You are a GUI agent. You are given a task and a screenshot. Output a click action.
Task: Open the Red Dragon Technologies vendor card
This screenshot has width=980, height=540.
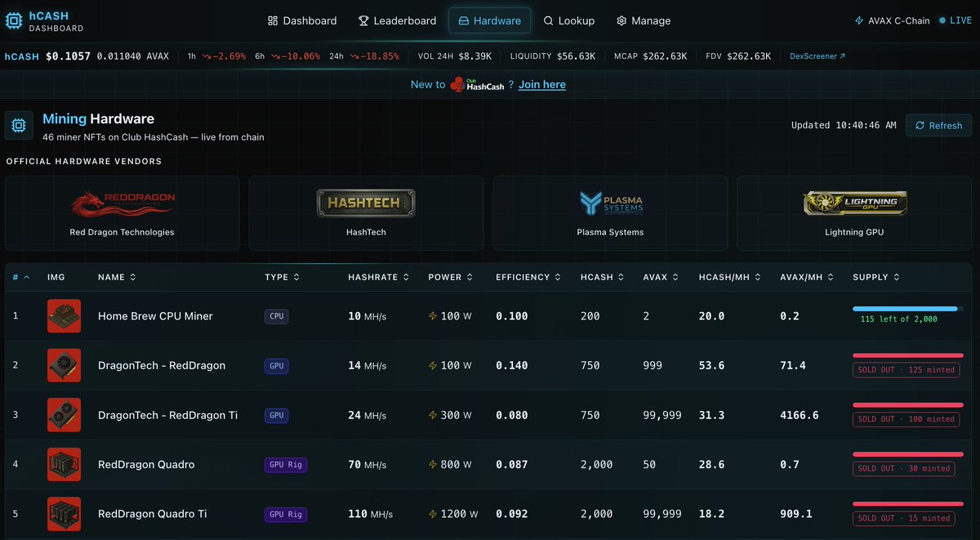122,213
